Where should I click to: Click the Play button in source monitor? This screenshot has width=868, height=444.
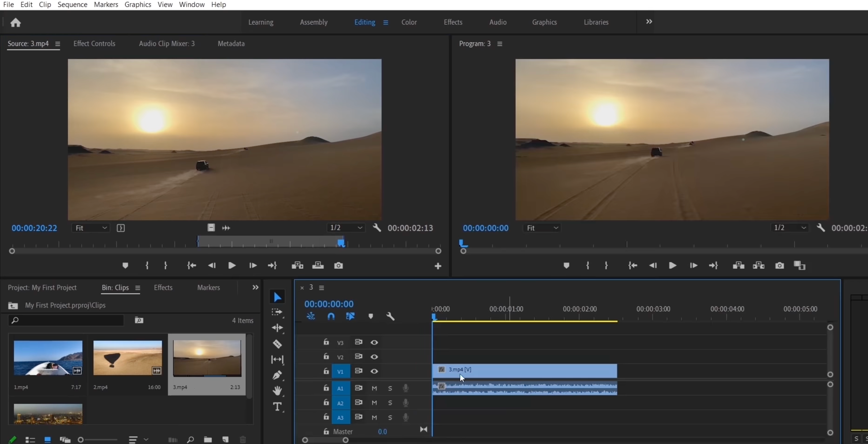pyautogui.click(x=231, y=265)
